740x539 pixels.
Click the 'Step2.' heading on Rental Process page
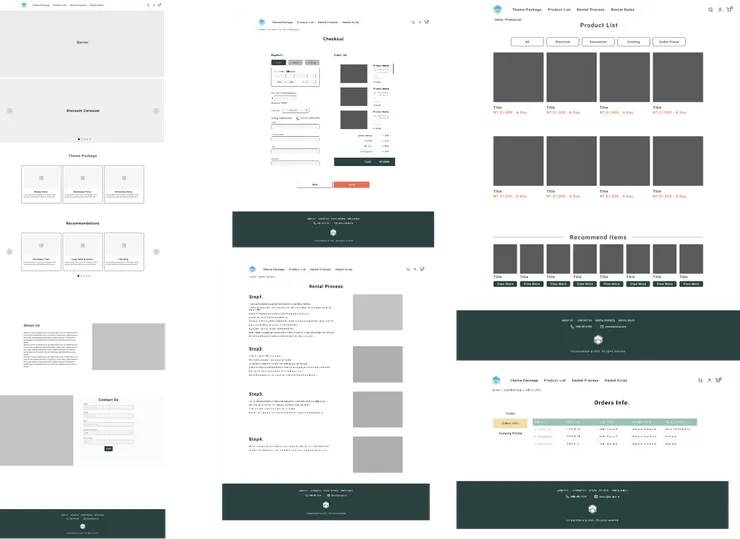coord(256,349)
